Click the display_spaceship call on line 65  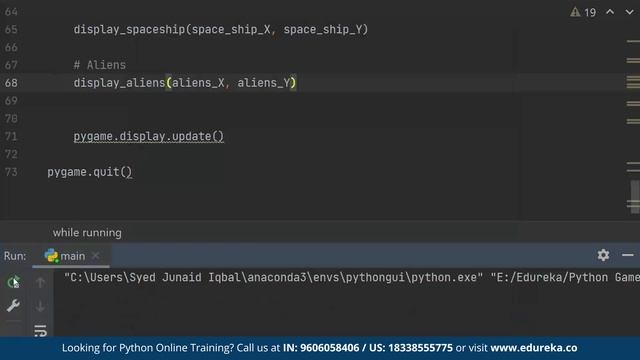coord(221,30)
